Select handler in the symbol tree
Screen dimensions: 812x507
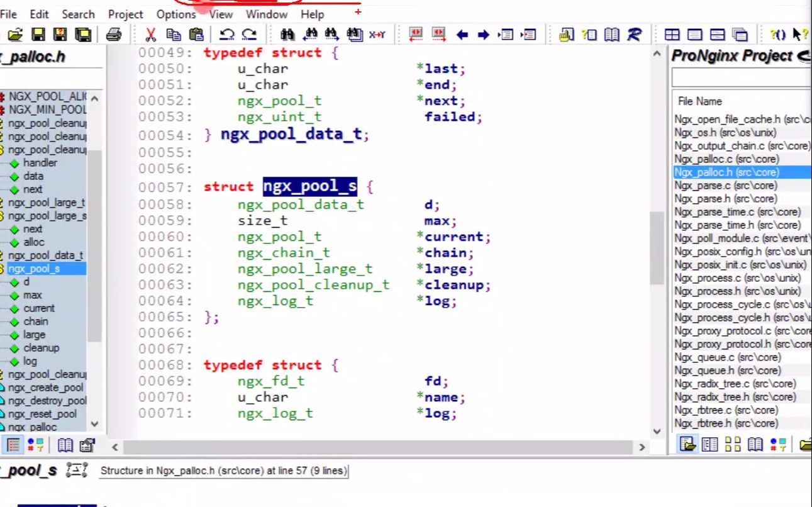coord(40,163)
